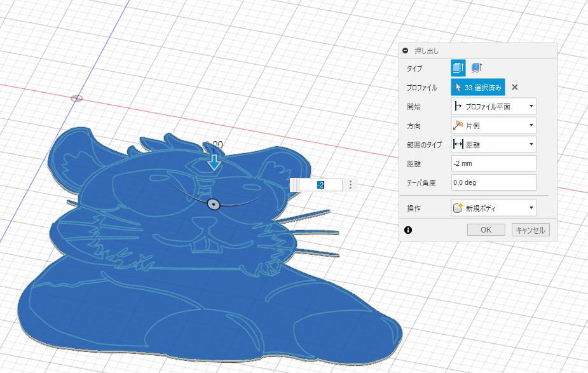Click the 33 選択済み profile selection button
This screenshot has height=373, width=588.
(478, 87)
